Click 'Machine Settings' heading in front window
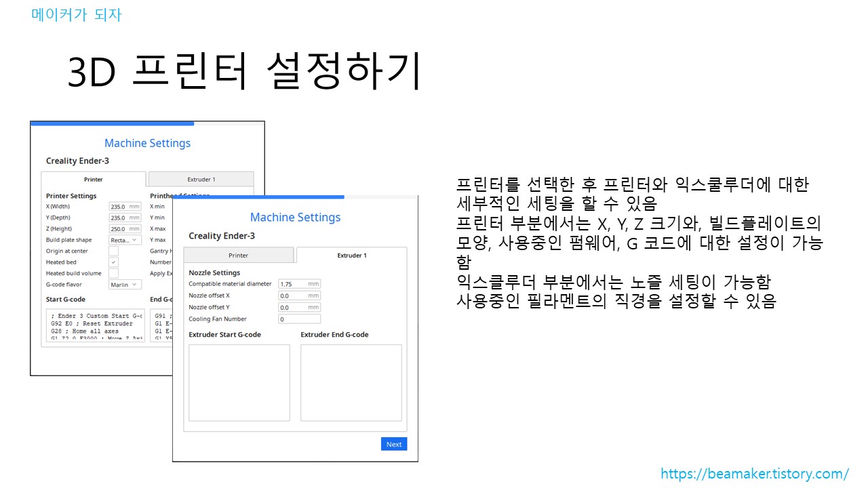The width and height of the screenshot is (868, 488). click(295, 217)
